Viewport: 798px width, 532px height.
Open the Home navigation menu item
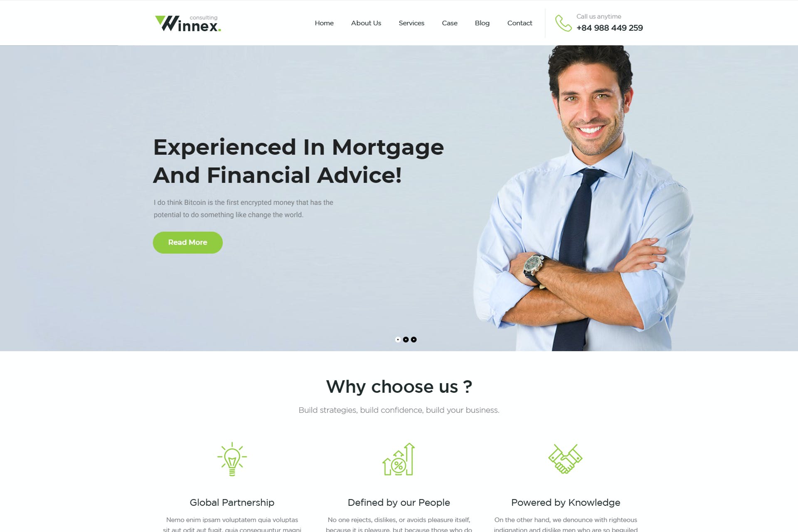point(324,22)
